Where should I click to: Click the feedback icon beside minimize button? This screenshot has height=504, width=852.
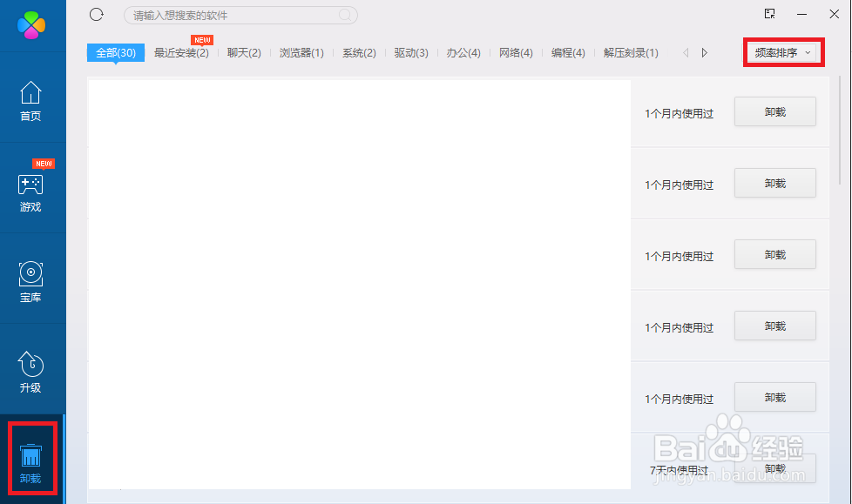click(x=768, y=14)
